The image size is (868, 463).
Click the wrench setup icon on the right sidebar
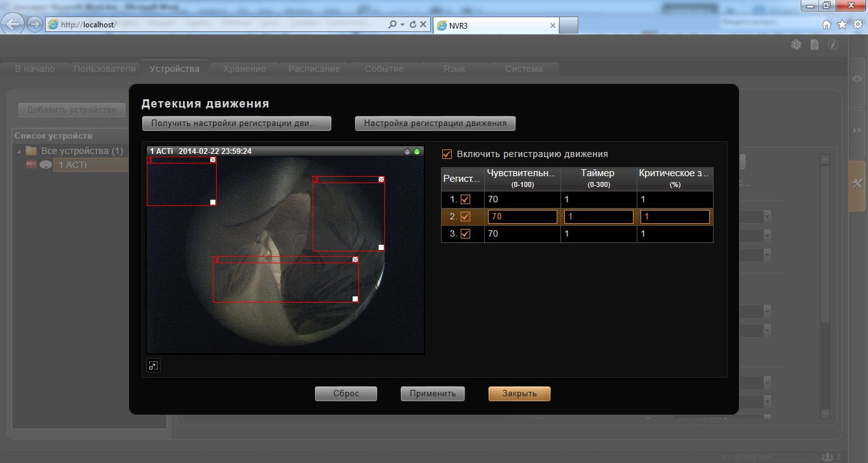point(858,185)
